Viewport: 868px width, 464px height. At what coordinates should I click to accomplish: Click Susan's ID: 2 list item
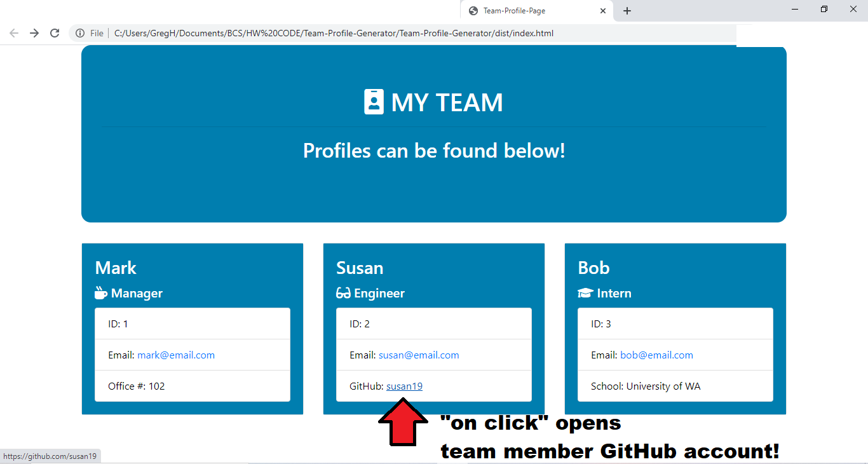[x=434, y=324]
